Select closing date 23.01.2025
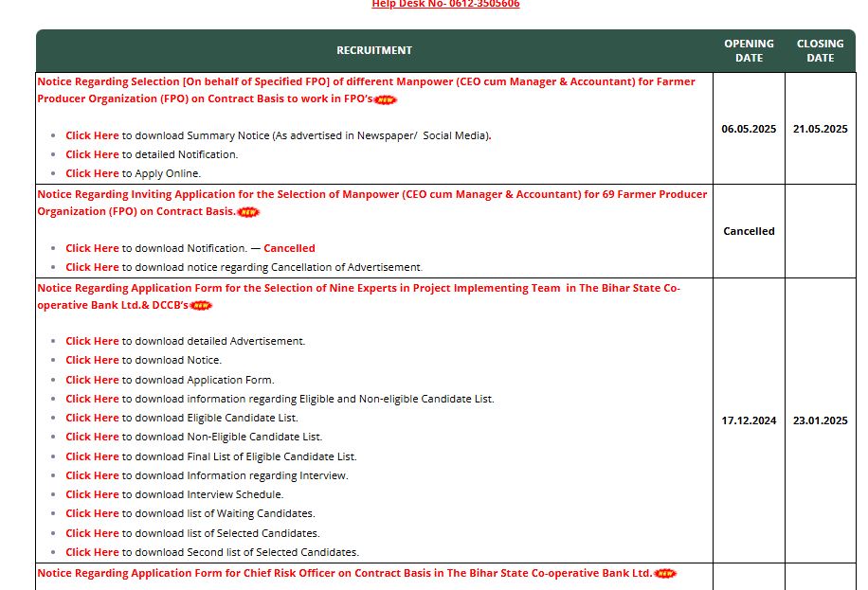Viewport: 868px width, 590px height. (821, 420)
